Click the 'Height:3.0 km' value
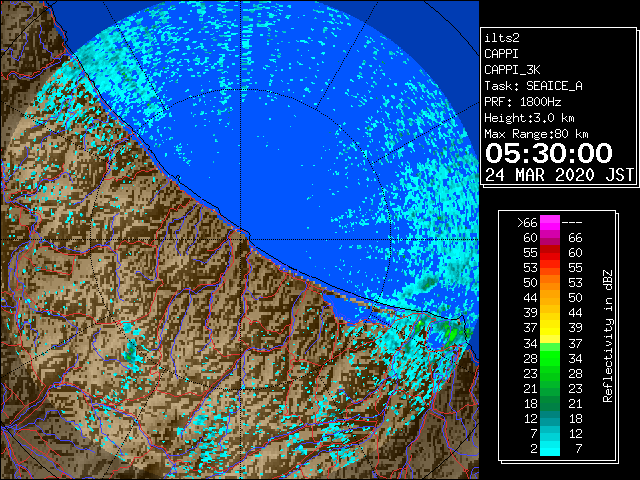This screenshot has width=640, height=480. click(x=529, y=118)
